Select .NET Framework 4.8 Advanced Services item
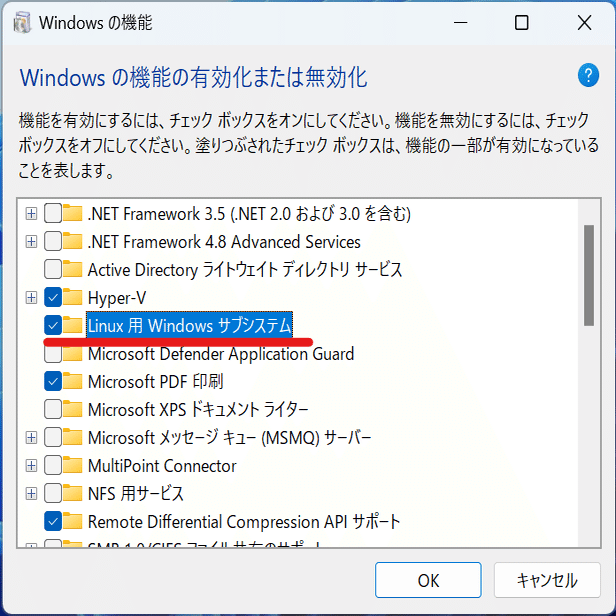This screenshot has width=616, height=616. point(224,242)
